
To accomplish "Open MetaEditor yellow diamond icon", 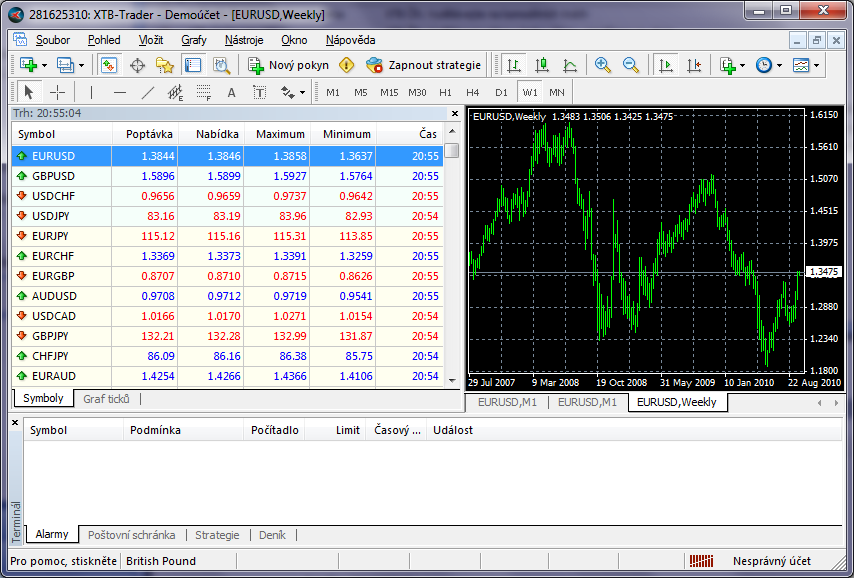I will click(x=346, y=65).
